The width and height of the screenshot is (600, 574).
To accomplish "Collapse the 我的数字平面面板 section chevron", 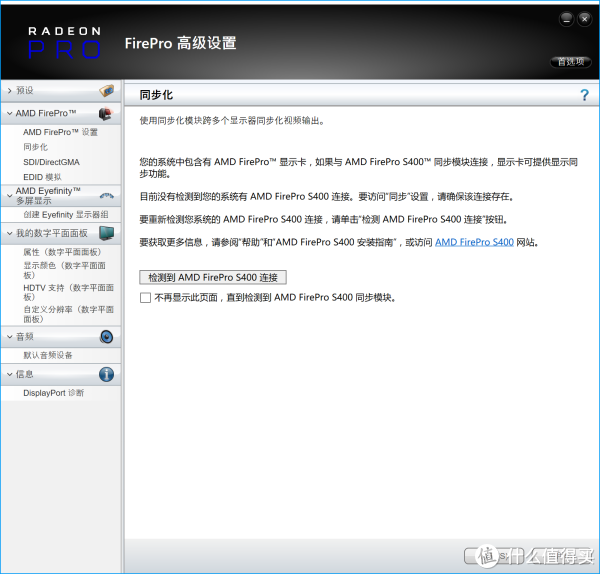I will pyautogui.click(x=10, y=233).
